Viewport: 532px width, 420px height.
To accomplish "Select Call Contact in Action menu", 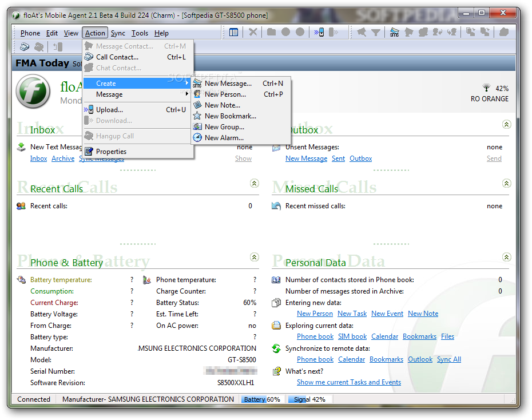I will [x=137, y=57].
